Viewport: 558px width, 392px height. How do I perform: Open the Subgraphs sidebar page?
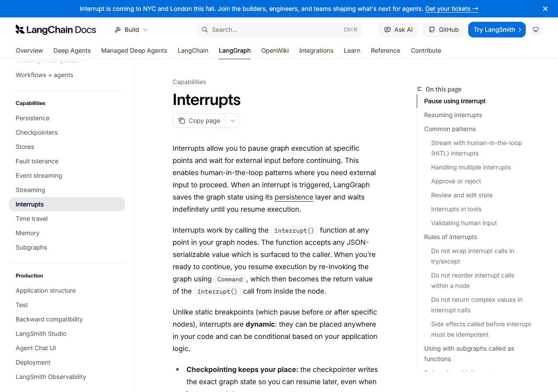click(67, 247)
